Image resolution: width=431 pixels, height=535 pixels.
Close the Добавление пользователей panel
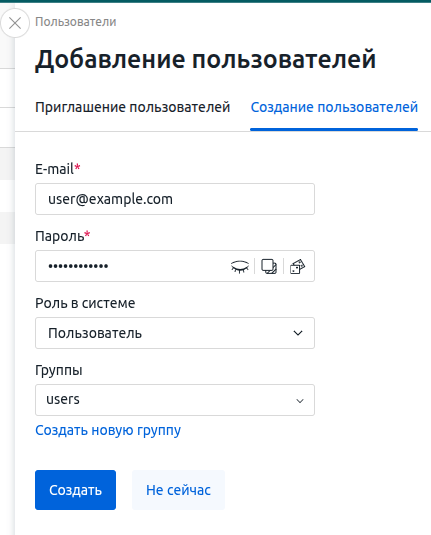[x=15, y=23]
